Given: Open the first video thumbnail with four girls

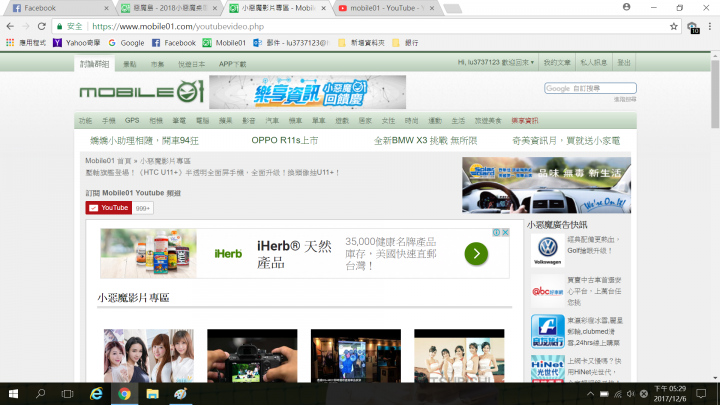Looking at the screenshot, I should point(149,356).
